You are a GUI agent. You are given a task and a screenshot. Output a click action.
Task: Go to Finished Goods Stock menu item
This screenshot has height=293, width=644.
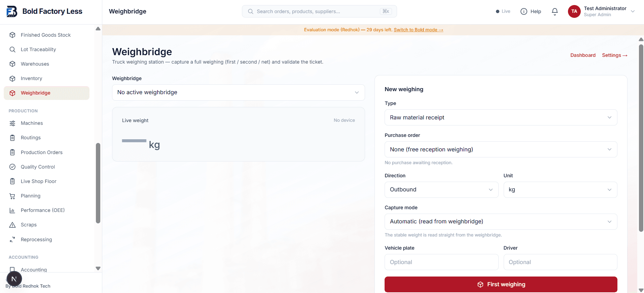click(x=46, y=35)
